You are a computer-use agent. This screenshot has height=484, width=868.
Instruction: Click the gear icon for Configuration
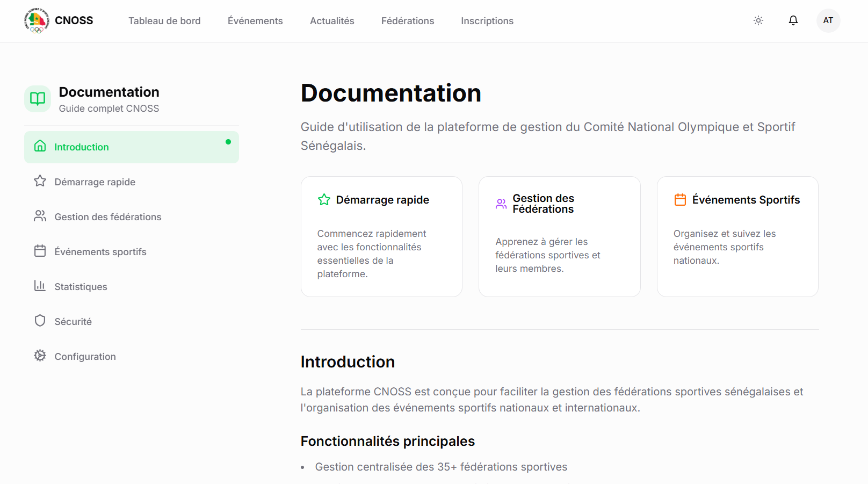[x=40, y=356]
